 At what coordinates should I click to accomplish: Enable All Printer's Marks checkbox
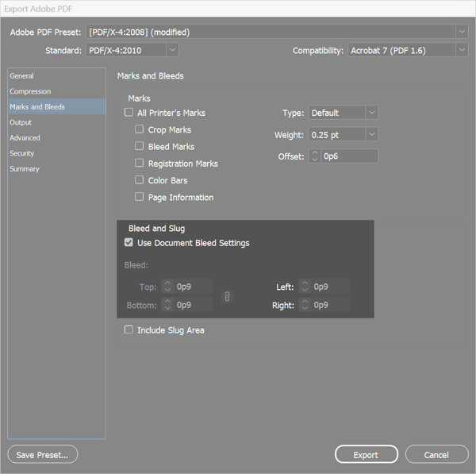tap(129, 113)
